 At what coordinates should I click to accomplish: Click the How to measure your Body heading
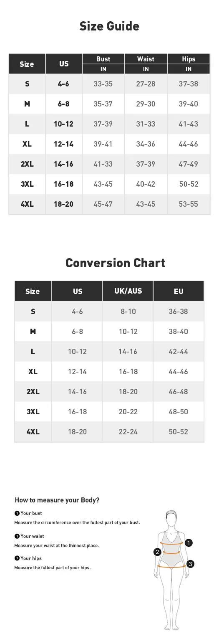tap(57, 500)
